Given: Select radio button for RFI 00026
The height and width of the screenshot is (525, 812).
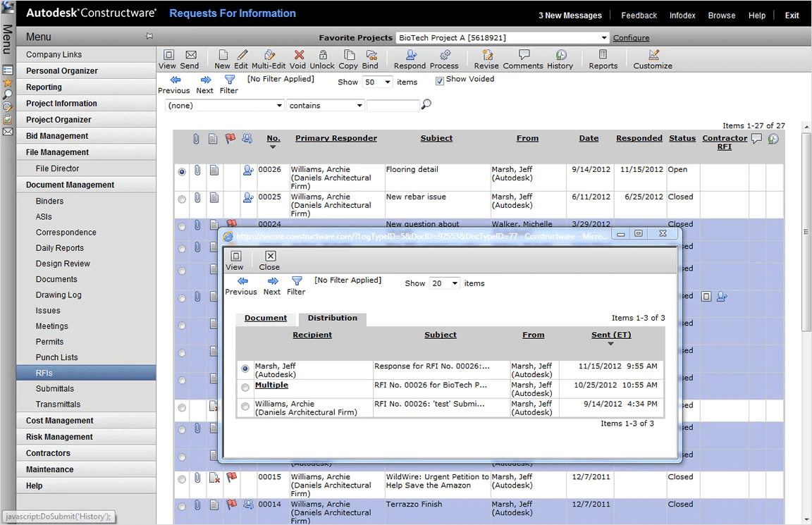Looking at the screenshot, I should [x=182, y=171].
